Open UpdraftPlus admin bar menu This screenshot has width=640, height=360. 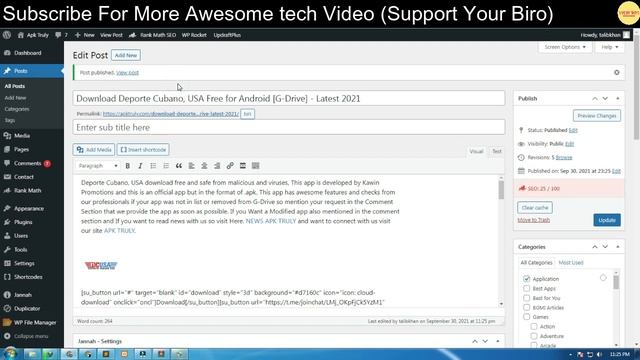tap(227, 35)
